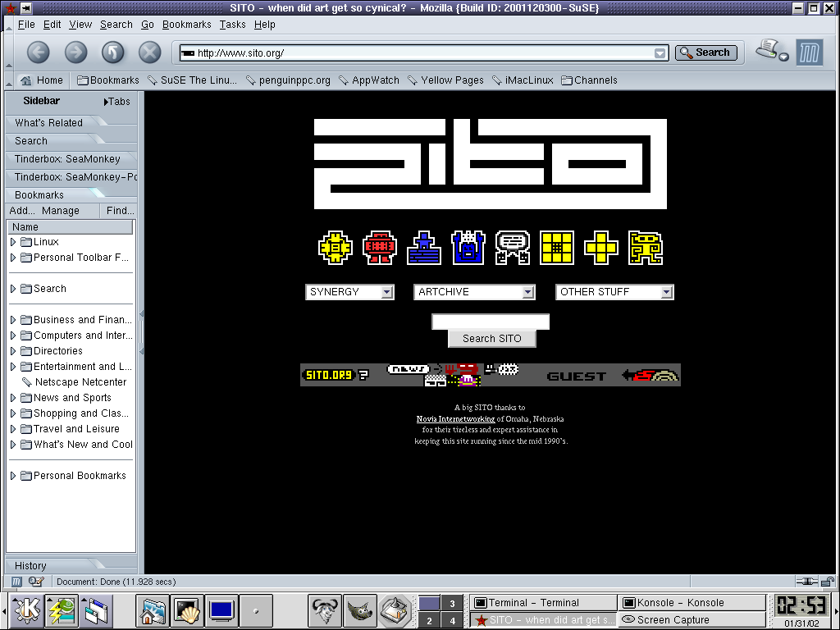
Task: Click the blue castle face SITO icon
Action: [468, 248]
